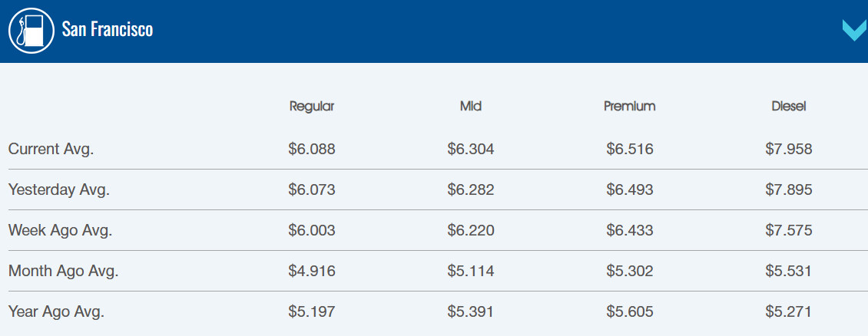Select the Regular column header
This screenshot has width=868, height=336.
click(x=312, y=107)
